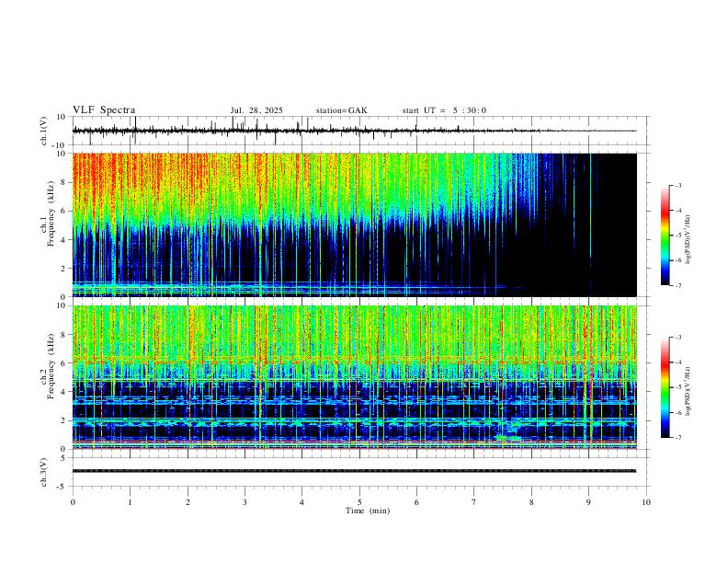This screenshot has width=728, height=563.
Task: Click the ch.1 spectrogram color bar
Action: [x=665, y=236]
